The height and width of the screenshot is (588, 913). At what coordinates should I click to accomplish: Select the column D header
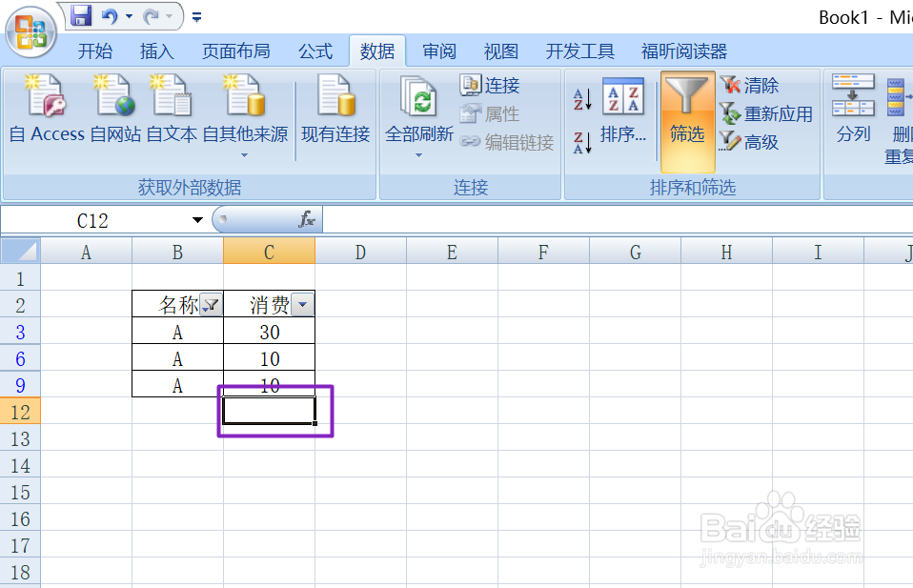click(360, 251)
